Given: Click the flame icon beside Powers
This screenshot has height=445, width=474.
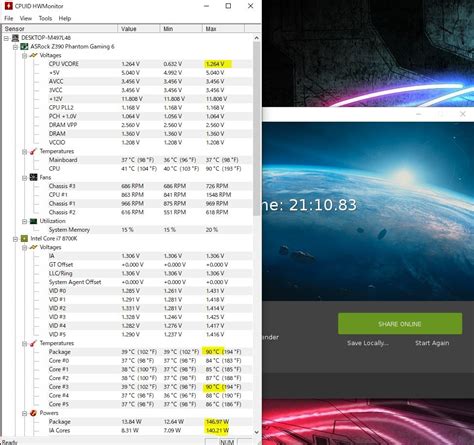Looking at the screenshot, I should [x=33, y=413].
